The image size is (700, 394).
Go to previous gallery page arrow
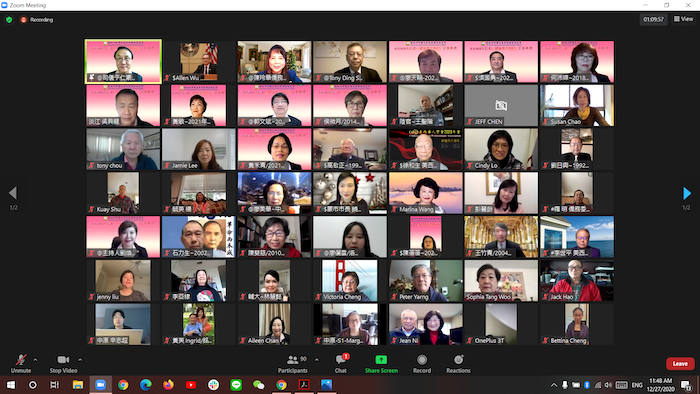coord(13,193)
